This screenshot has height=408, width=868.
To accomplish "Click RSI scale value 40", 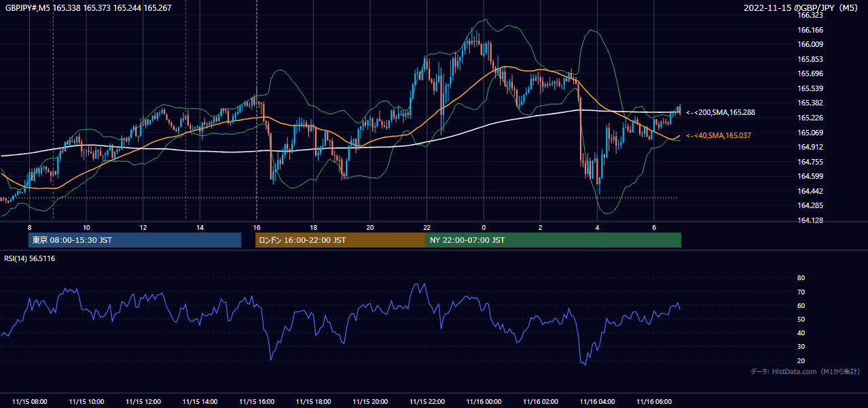I will pyautogui.click(x=801, y=333).
